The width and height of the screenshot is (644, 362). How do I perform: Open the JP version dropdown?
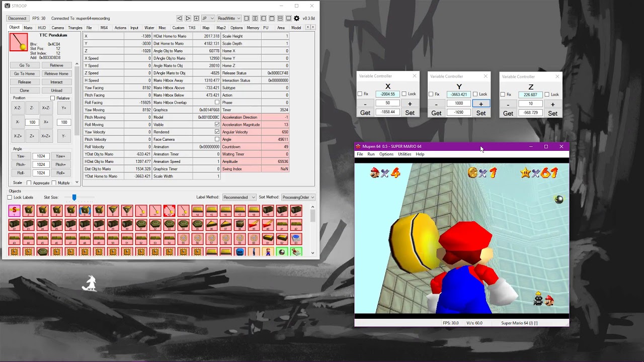(208, 19)
